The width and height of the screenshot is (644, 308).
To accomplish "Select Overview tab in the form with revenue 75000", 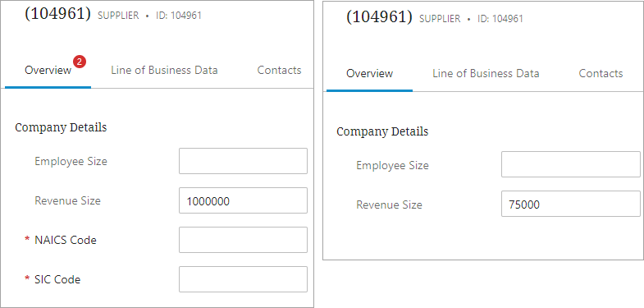I will tap(370, 74).
